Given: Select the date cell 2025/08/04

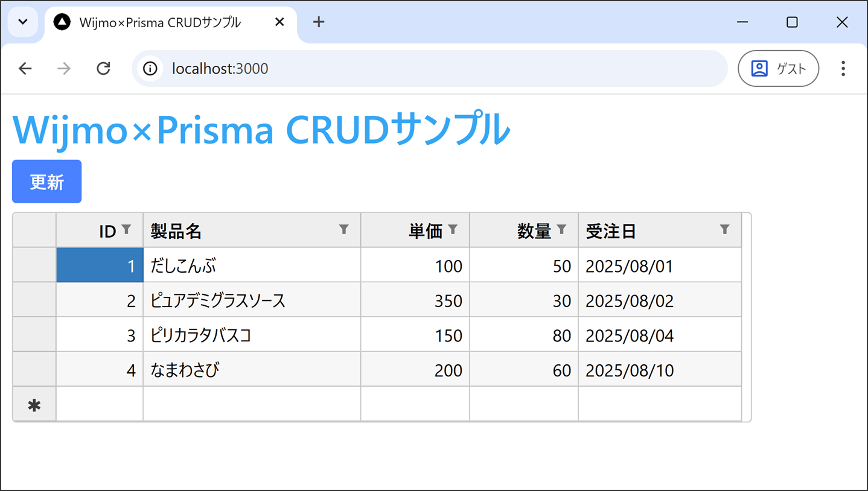Looking at the screenshot, I should pyautogui.click(x=660, y=335).
